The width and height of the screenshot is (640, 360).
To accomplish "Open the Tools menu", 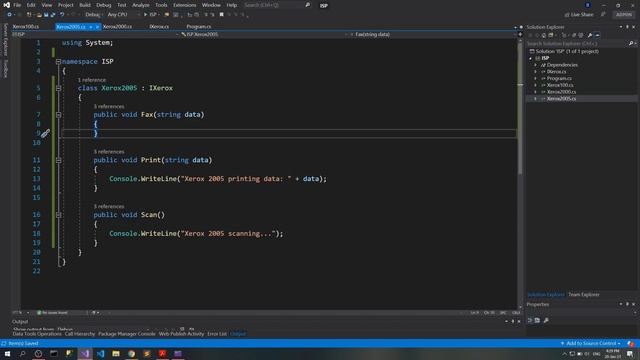I will [161, 5].
